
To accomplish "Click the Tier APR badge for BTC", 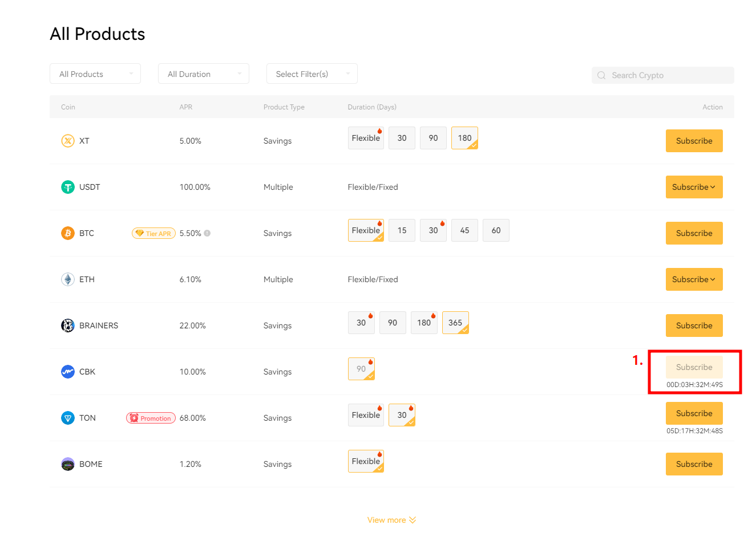I will point(153,233).
